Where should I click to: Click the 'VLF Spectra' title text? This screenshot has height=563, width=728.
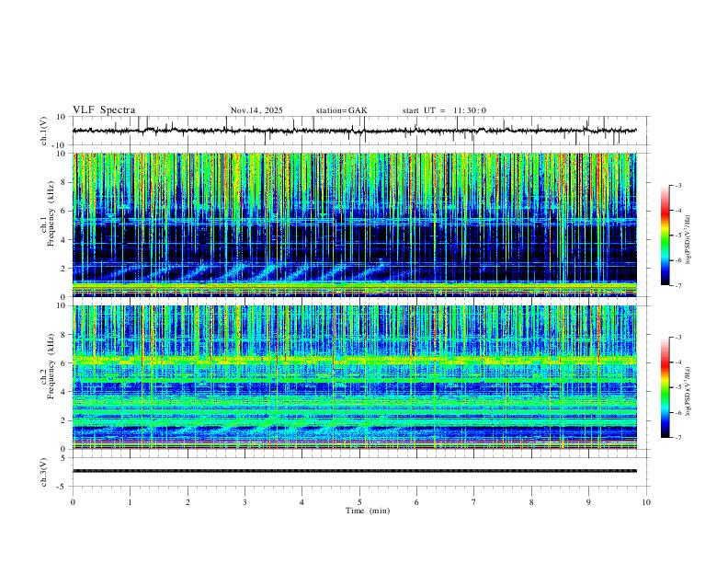tap(104, 110)
